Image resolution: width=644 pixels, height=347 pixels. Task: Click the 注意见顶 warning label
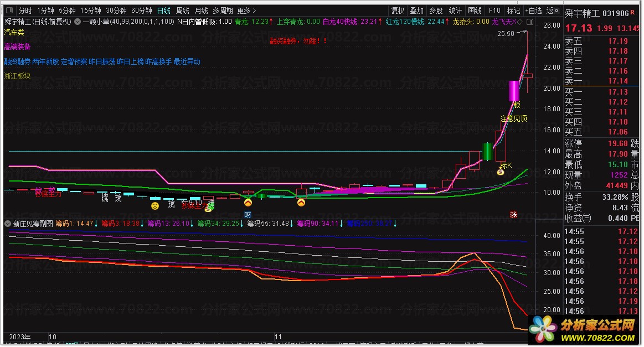click(x=513, y=118)
